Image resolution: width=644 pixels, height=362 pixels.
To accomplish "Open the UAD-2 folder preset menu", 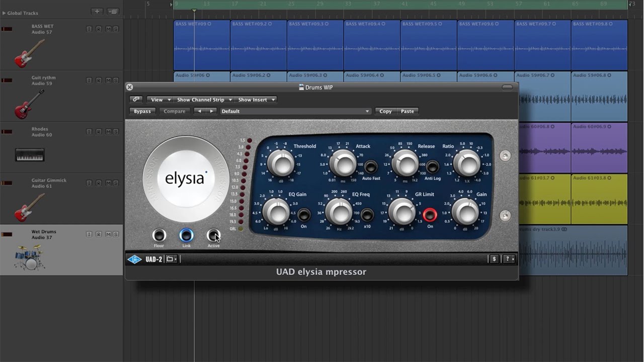I will click(172, 259).
